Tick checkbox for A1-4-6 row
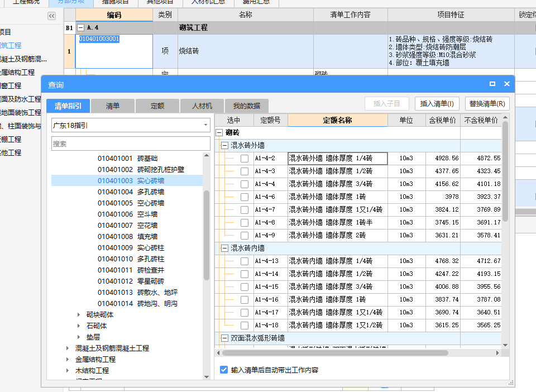 pos(245,197)
